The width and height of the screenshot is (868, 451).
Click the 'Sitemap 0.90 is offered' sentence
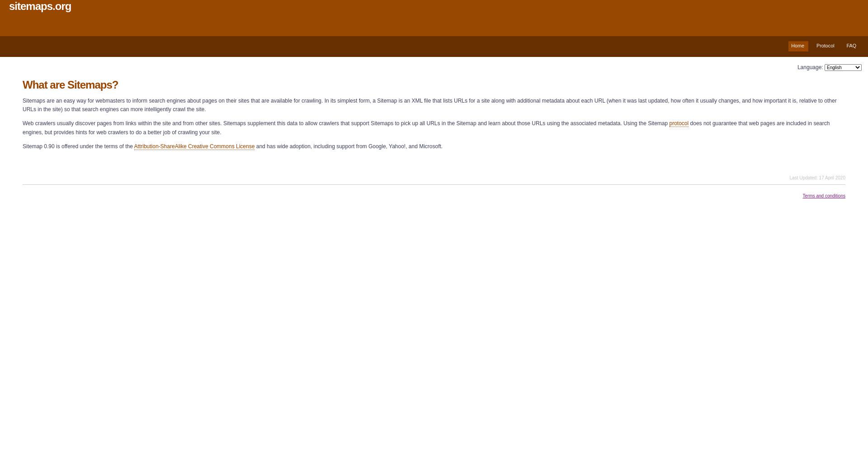tap(232, 147)
